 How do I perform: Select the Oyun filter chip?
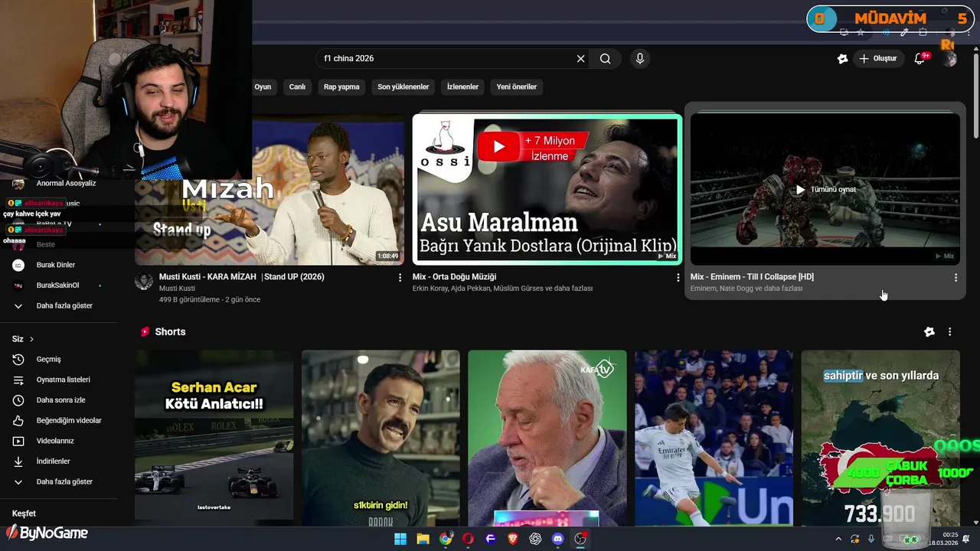click(x=263, y=87)
